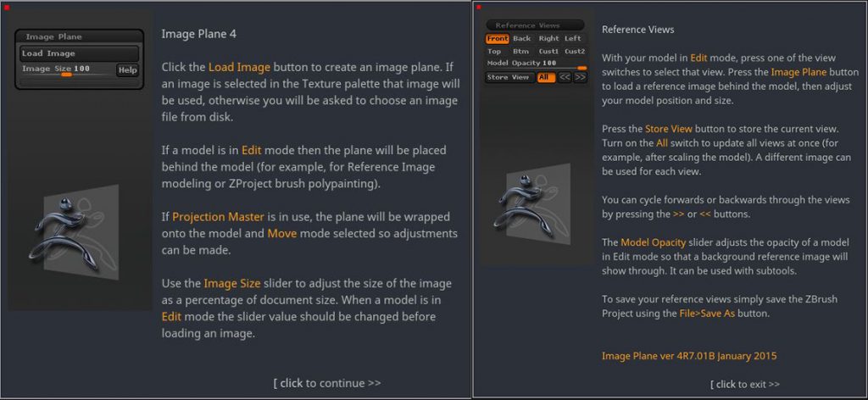Viewport: 868px width, 400px height.
Task: Click the ZBrush logo graphic in Reference Views dialog
Action: point(531,206)
